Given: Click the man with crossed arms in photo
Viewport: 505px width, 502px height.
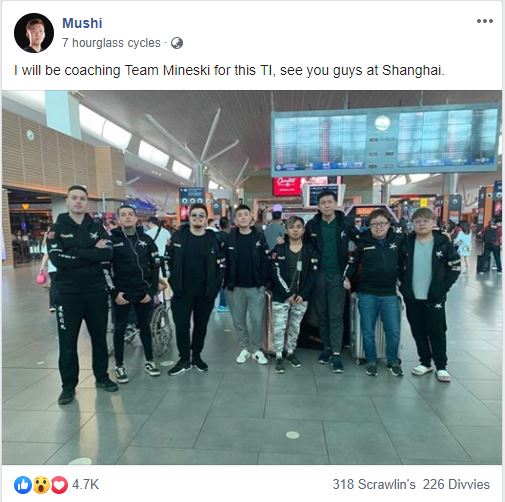Looking at the screenshot, I should coord(82,294).
